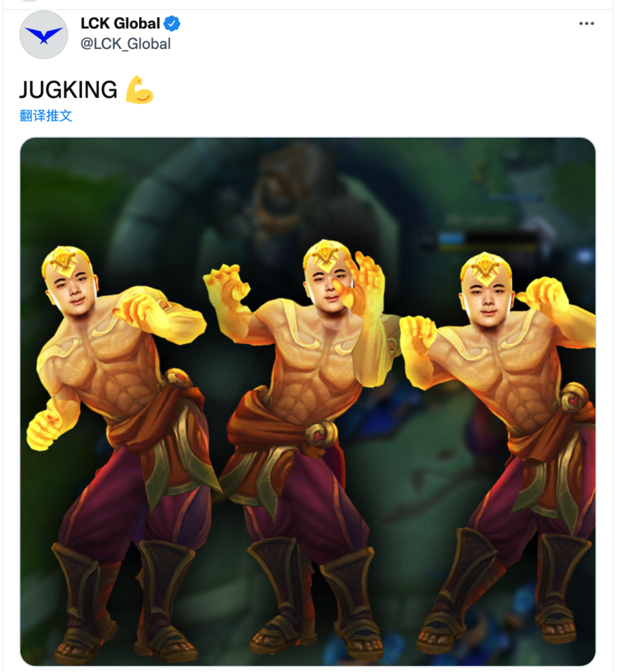Viewport: 626px width, 672px height.
Task: Open the tweet's three-dot more menu
Action: [586, 24]
